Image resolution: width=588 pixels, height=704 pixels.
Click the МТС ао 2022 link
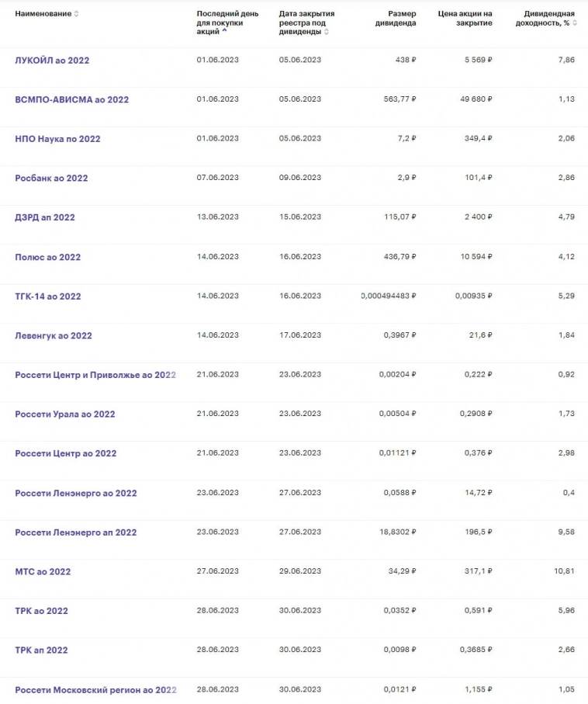tap(43, 572)
